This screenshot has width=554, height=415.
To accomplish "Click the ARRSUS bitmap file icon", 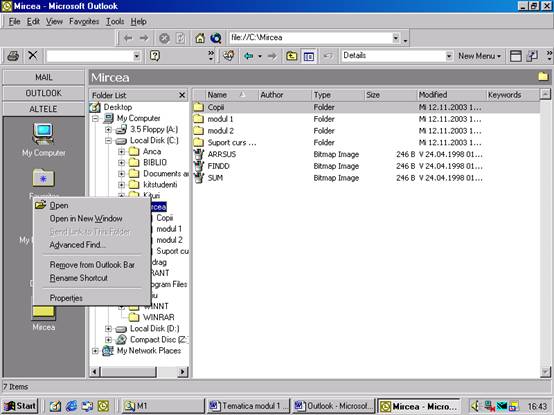I will pos(199,154).
